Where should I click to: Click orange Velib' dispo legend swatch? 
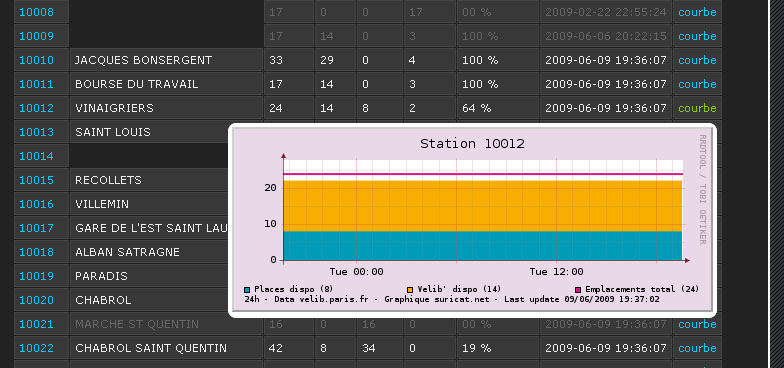tap(410, 290)
